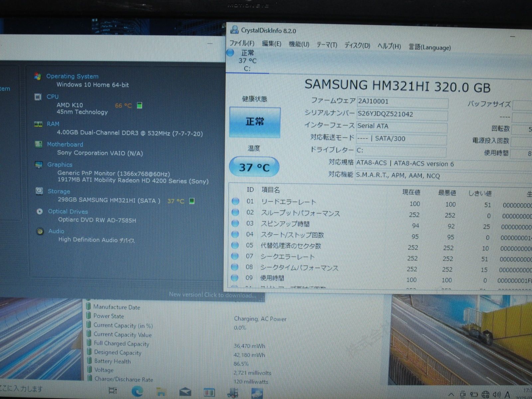Open the Operating System section in Speccy

[72, 76]
